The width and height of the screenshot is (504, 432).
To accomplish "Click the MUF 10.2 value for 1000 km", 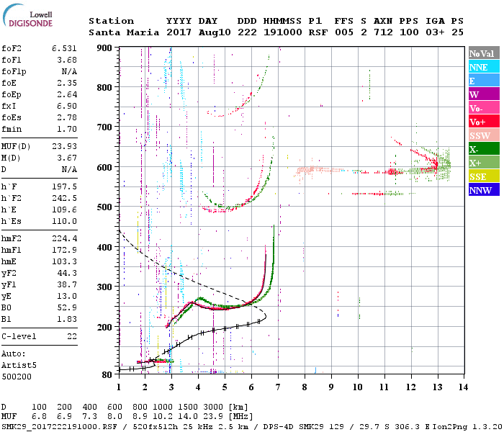I will tap(163, 417).
